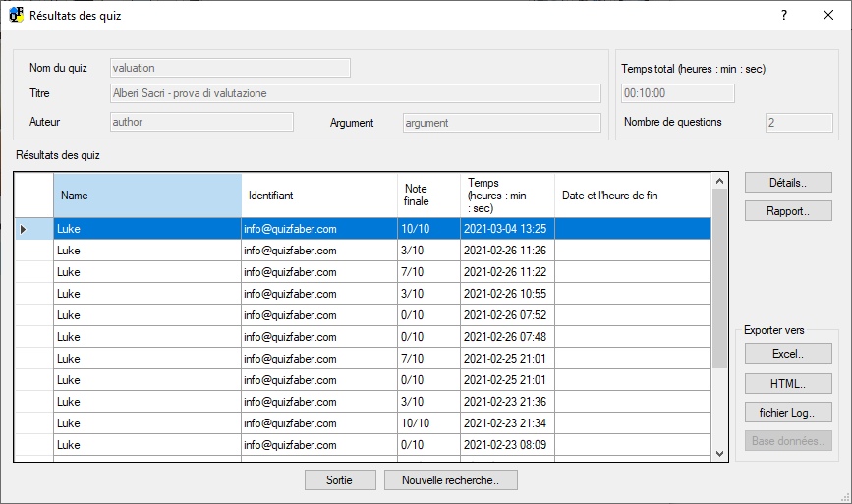The height and width of the screenshot is (504, 852).
Task: Sort by Identifiant column header
Action: click(318, 196)
